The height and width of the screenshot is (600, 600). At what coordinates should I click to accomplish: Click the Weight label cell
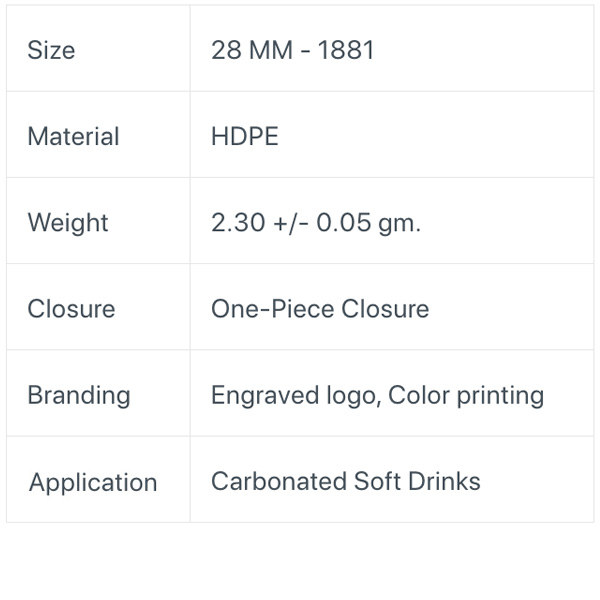98,221
